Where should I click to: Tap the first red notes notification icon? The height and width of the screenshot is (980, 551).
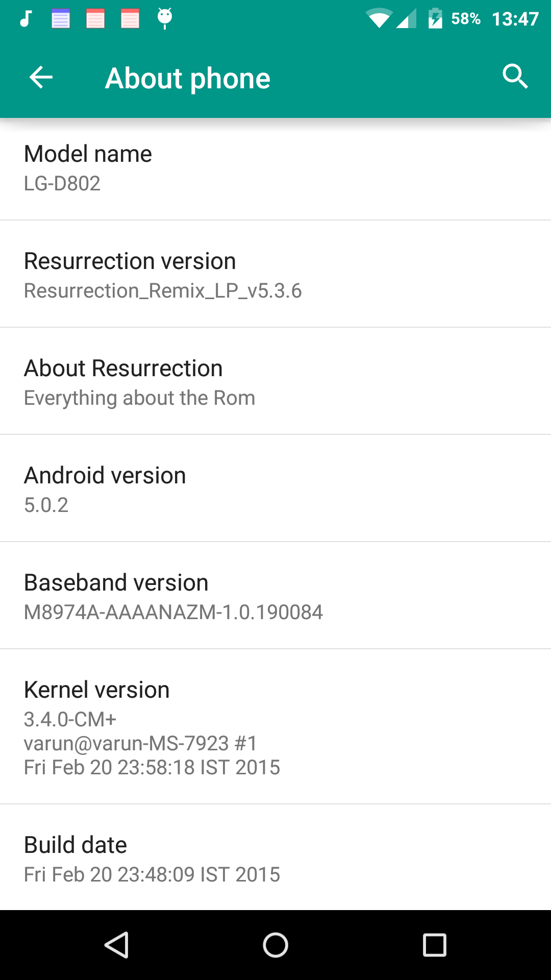pyautogui.click(x=95, y=19)
